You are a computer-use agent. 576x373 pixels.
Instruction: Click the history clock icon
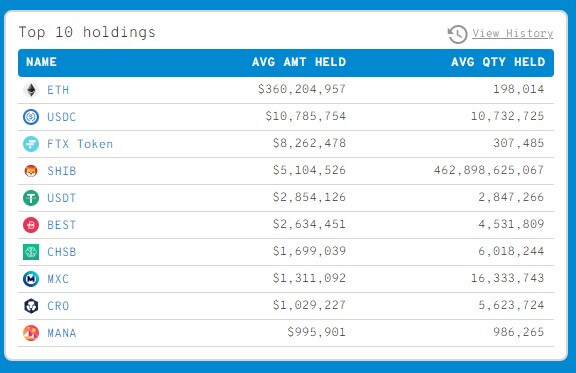pos(457,34)
